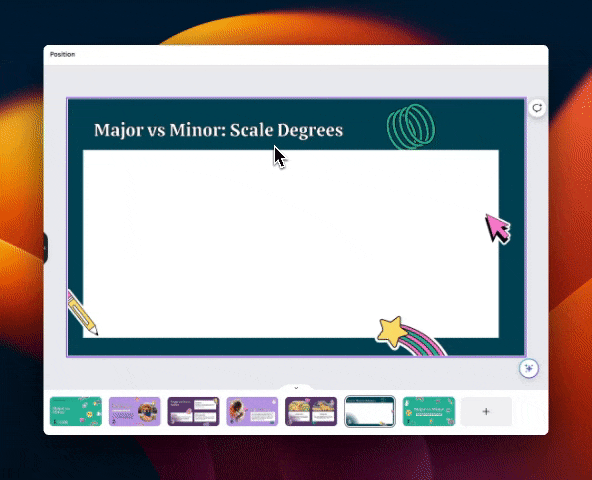Viewport: 592px width, 480px height.
Task: Select the first green slide thumbnail
Action: 76,411
